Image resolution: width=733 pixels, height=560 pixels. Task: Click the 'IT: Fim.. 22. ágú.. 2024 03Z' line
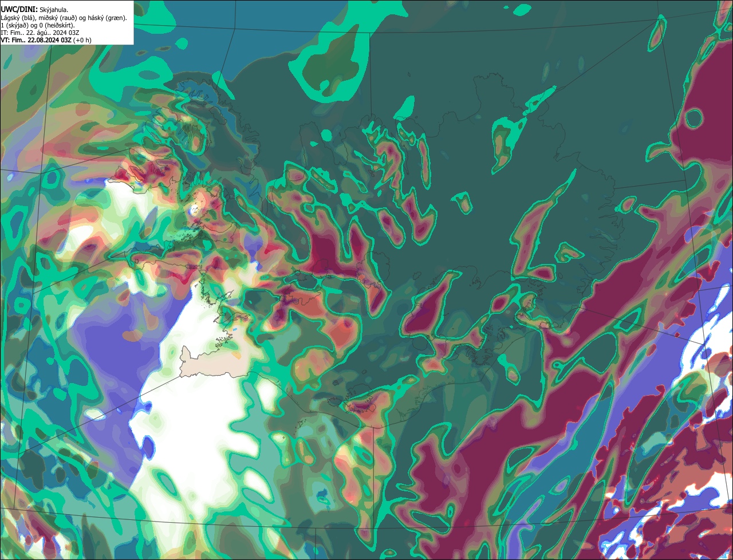[40, 33]
